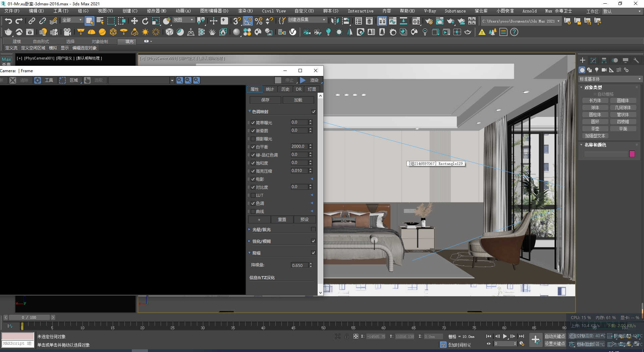
Task: Open the help question mark icon
Action: click(514, 32)
